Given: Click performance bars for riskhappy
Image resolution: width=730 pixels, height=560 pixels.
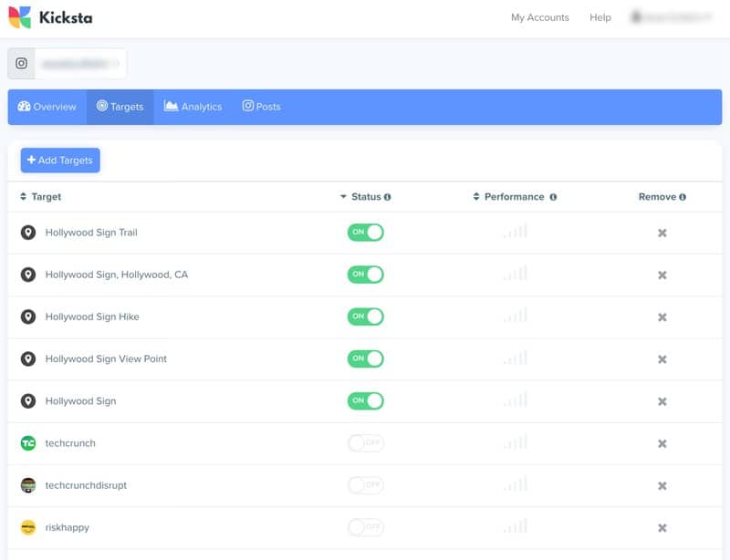Looking at the screenshot, I should tap(516, 526).
